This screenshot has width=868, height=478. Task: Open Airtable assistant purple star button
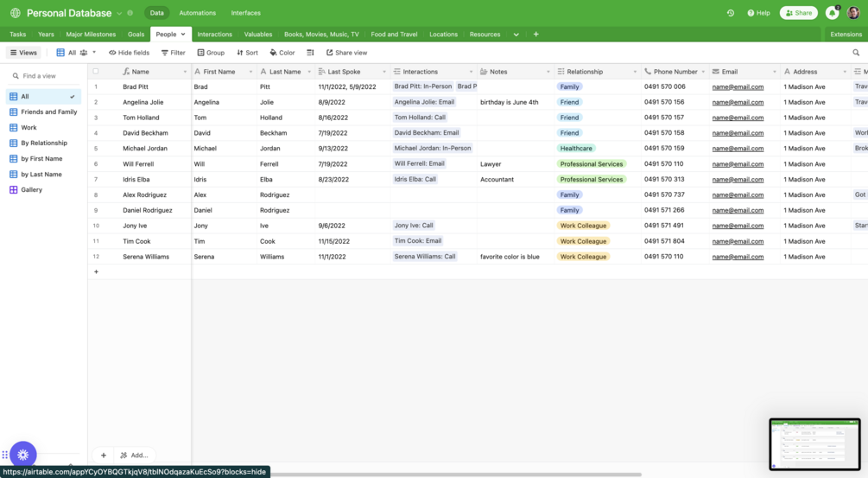click(22, 455)
